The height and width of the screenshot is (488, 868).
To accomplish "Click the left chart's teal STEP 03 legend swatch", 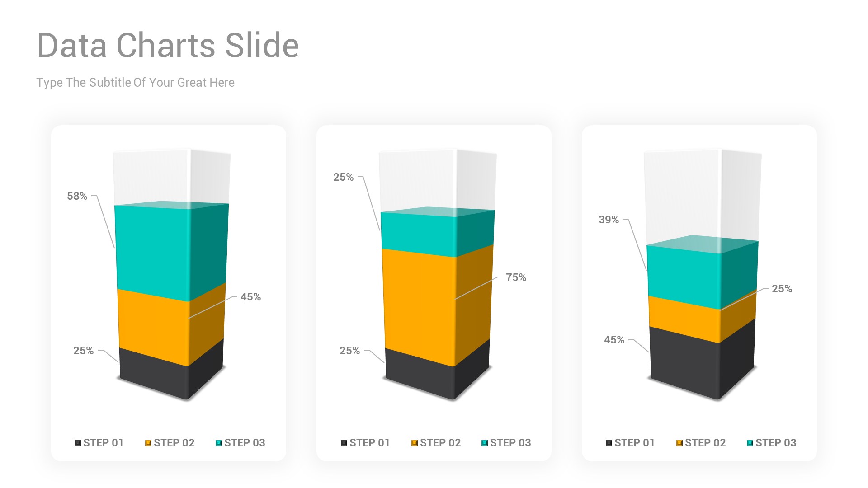I will [x=219, y=443].
